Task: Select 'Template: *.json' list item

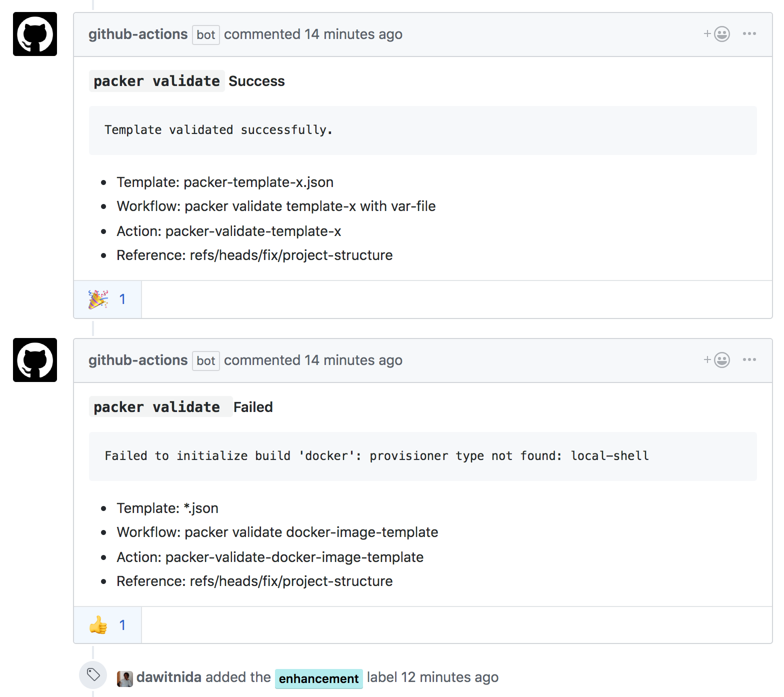Action: [167, 508]
